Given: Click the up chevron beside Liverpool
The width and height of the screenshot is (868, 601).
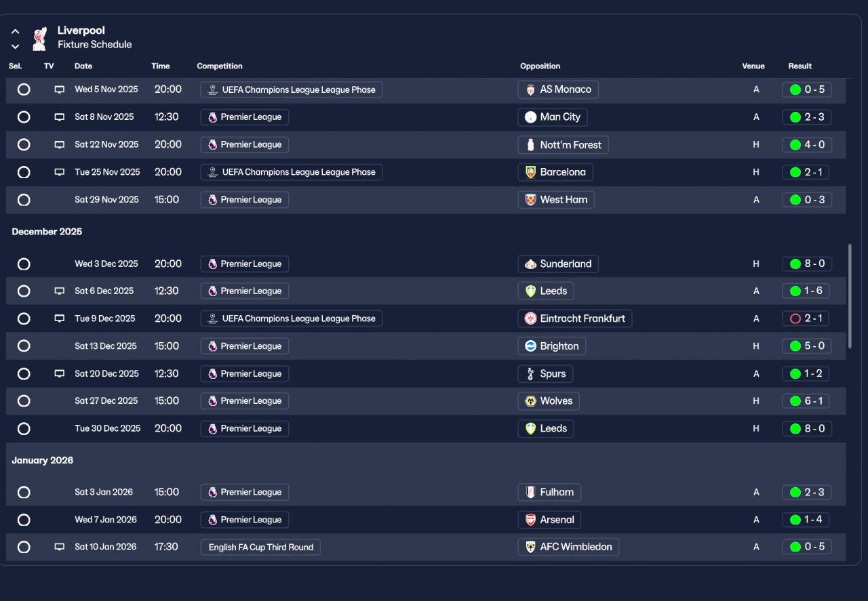Looking at the screenshot, I should [15, 32].
